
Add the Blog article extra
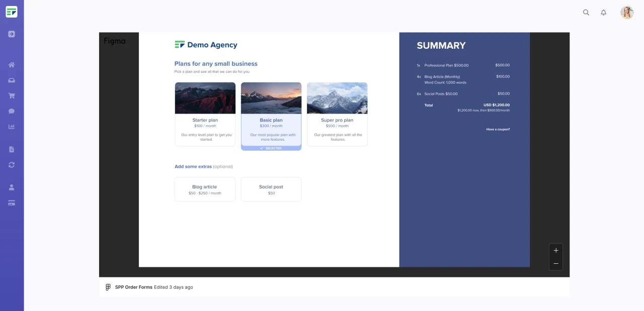(205, 189)
